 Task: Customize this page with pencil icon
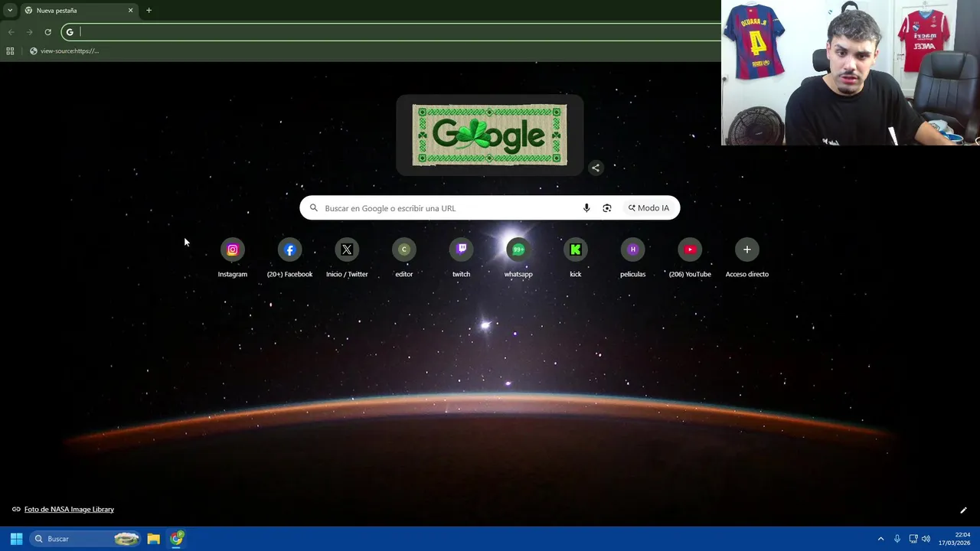coord(963,510)
